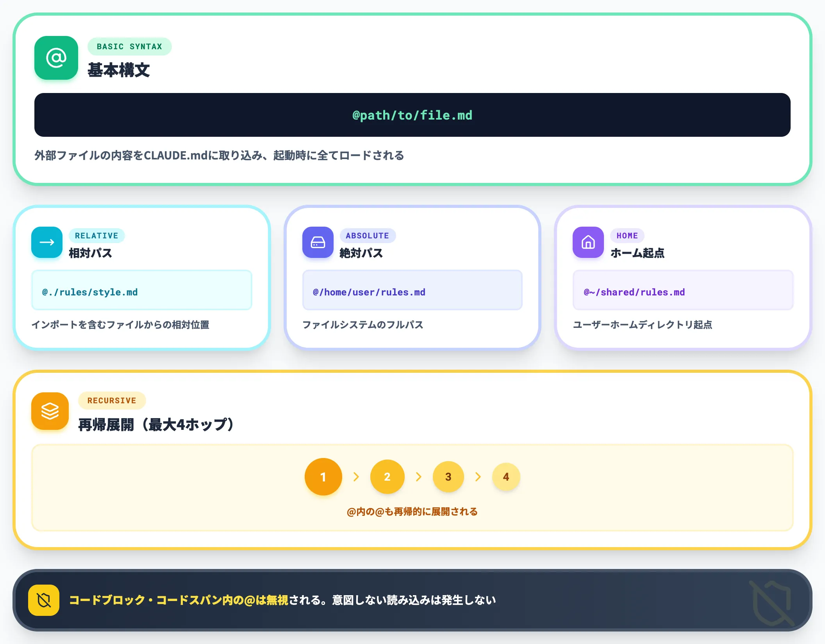Viewport: 825px width, 644px height.
Task: Click hop circle number 1
Action: click(323, 477)
